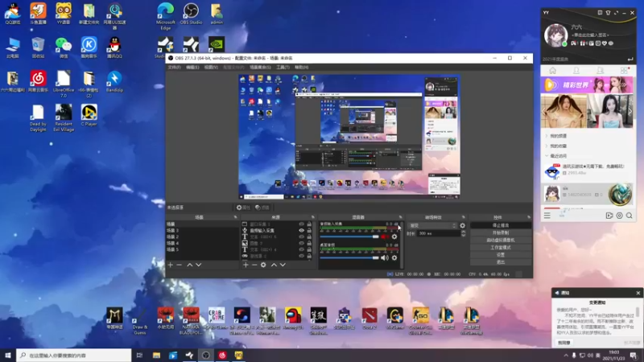
Task: Open the YY home tab icon
Action: (x=552, y=71)
